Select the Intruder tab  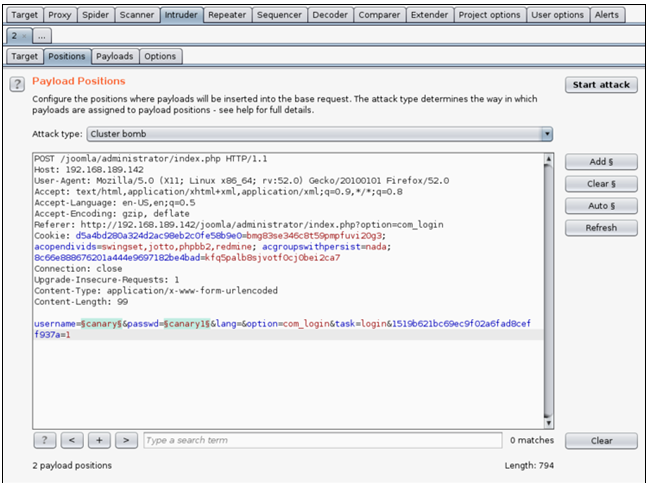[181, 15]
